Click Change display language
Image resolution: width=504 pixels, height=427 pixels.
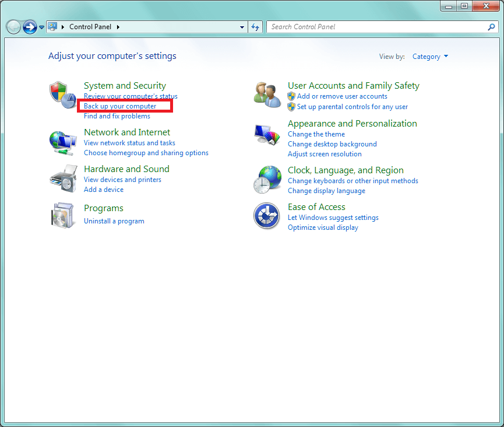(326, 191)
